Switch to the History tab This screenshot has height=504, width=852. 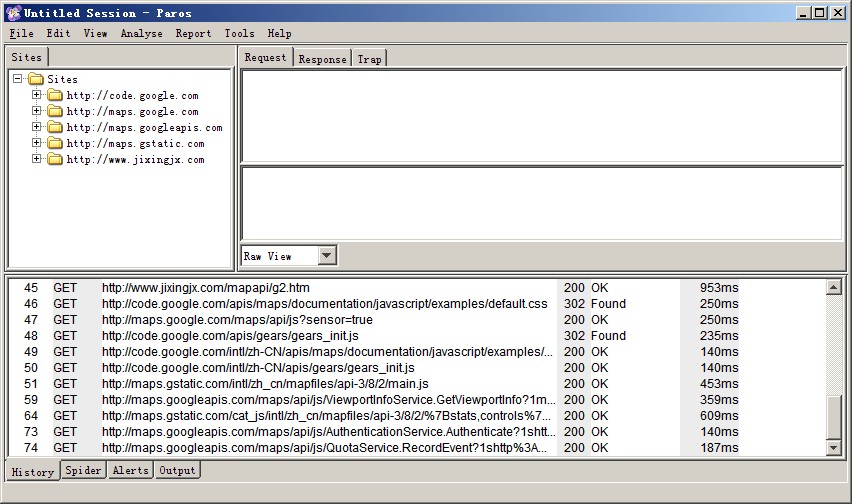click(x=33, y=471)
